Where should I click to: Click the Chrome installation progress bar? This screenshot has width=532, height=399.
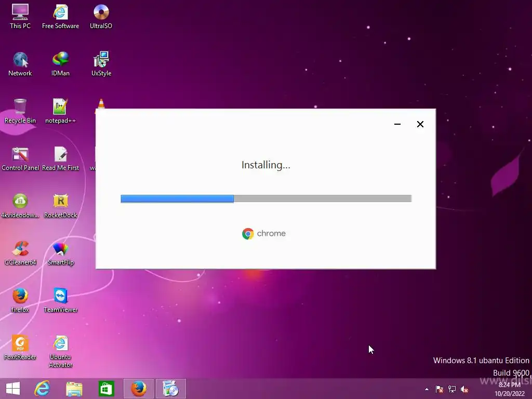pyautogui.click(x=266, y=199)
